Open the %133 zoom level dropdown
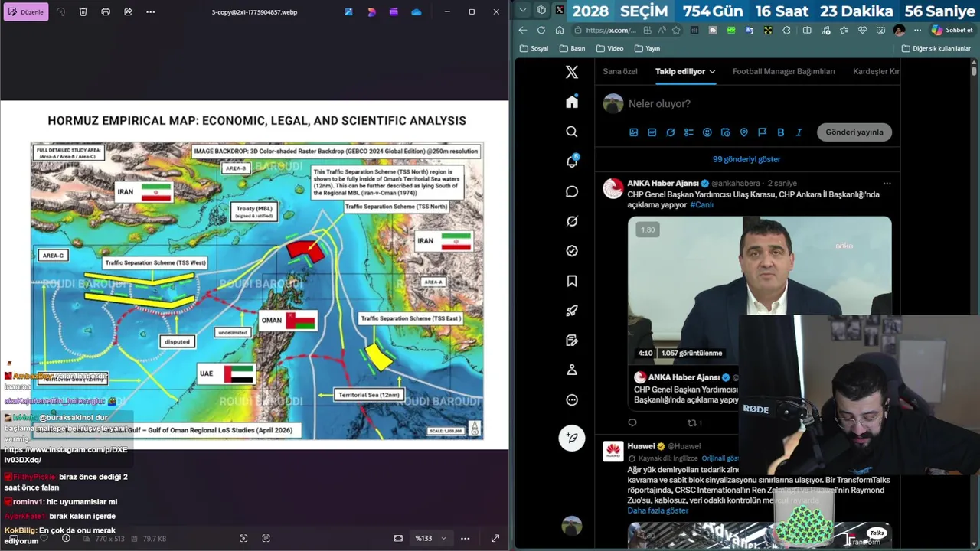Image resolution: width=980 pixels, height=551 pixels. coord(431,538)
